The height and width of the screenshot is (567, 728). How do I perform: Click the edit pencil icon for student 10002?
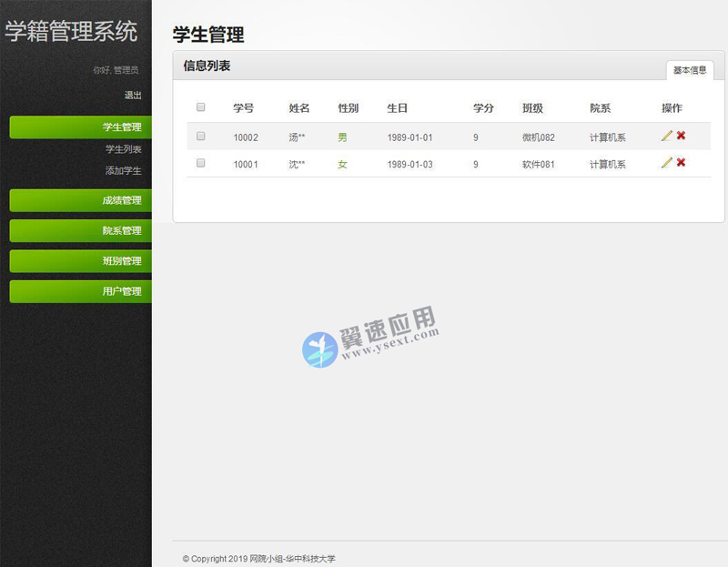point(667,136)
